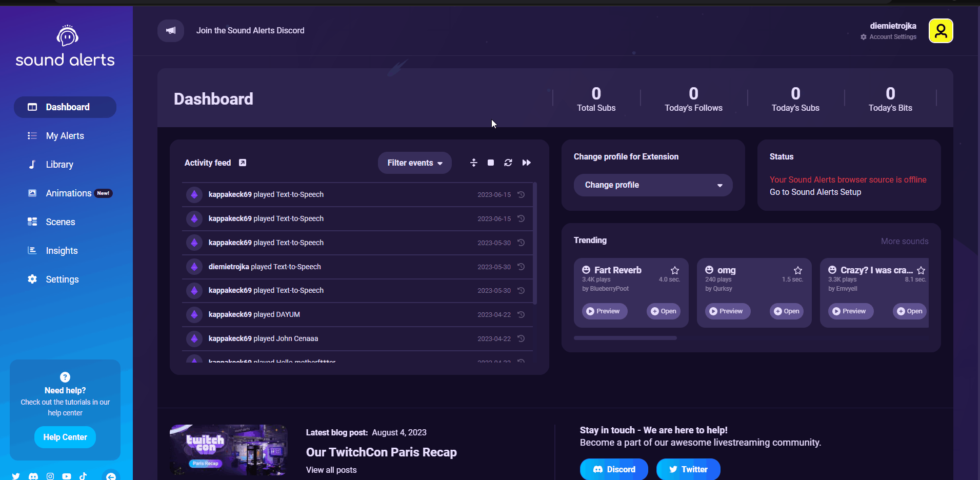Open the Twitter icon in sidebar footer
Image resolution: width=980 pixels, height=480 pixels.
click(x=16, y=476)
